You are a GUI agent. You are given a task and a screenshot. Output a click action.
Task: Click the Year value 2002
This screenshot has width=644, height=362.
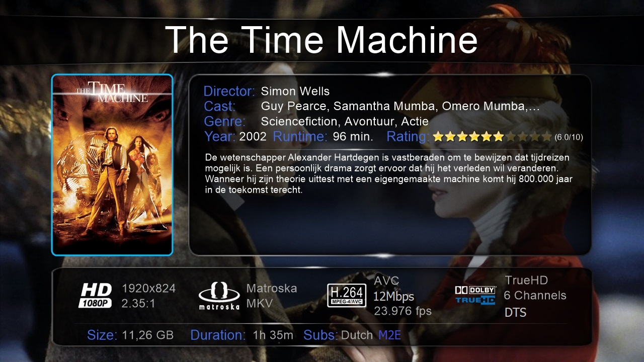pos(253,137)
